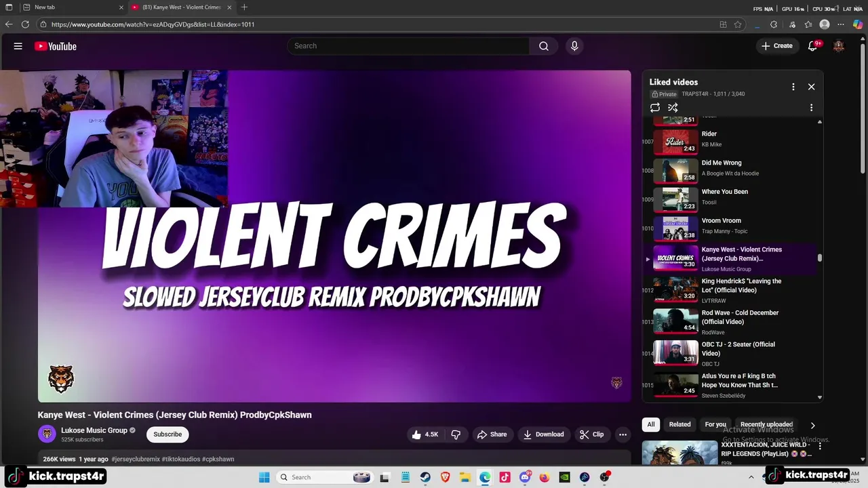Click the Clip button

pos(591,434)
